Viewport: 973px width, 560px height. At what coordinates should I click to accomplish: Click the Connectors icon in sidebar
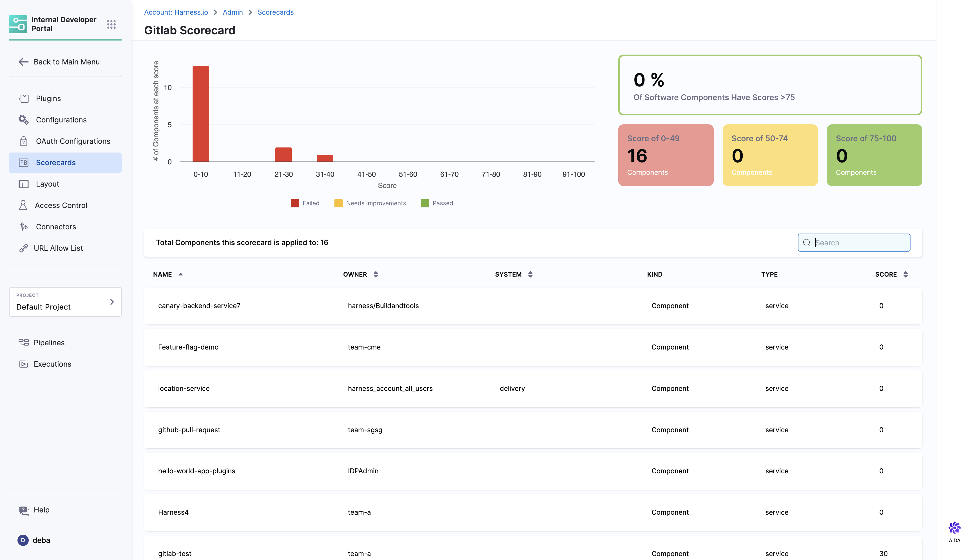(x=23, y=227)
